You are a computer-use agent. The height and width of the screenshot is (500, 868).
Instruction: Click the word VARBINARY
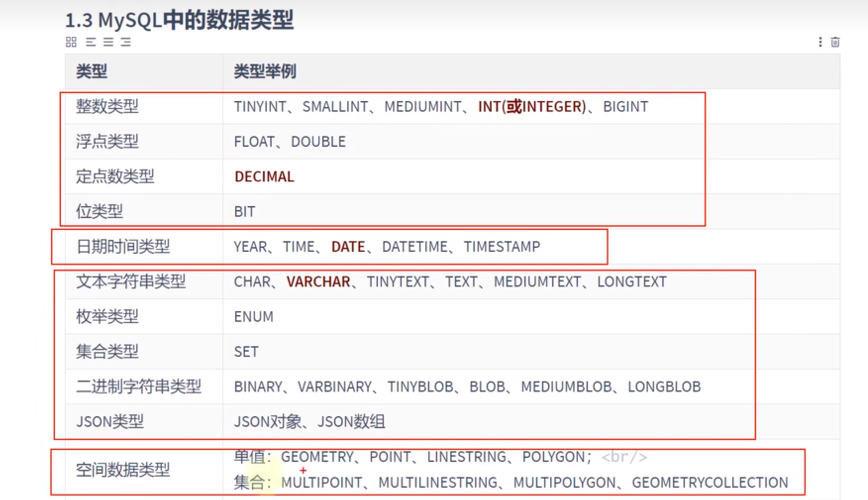(335, 387)
